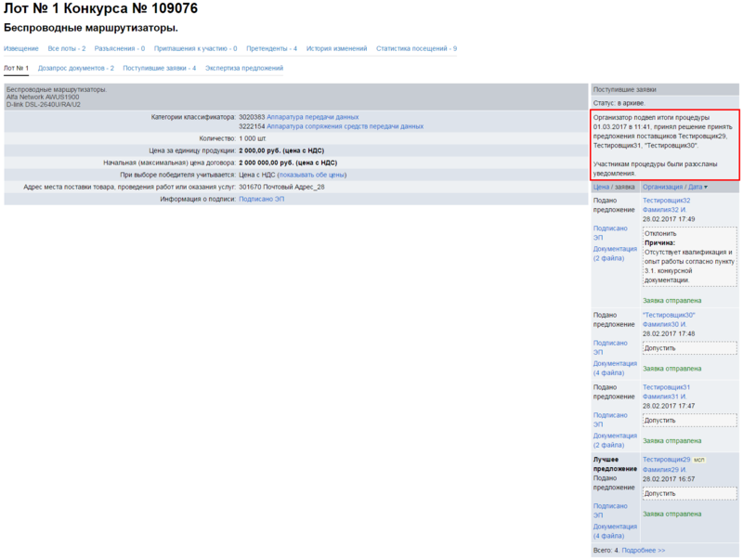Click 'показывать обе цены' link
The height and width of the screenshot is (560, 743).
(311, 174)
